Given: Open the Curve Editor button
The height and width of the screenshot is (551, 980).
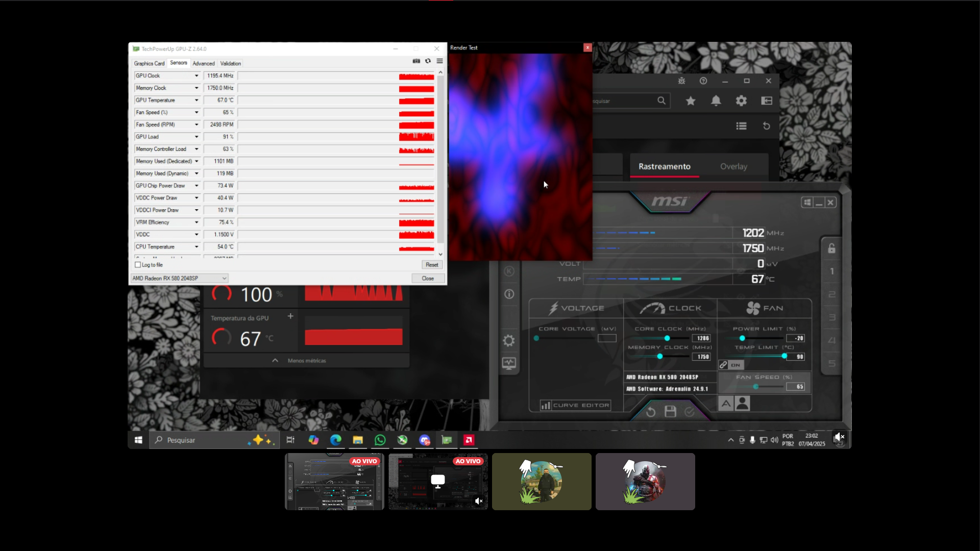Looking at the screenshot, I should click(x=575, y=406).
